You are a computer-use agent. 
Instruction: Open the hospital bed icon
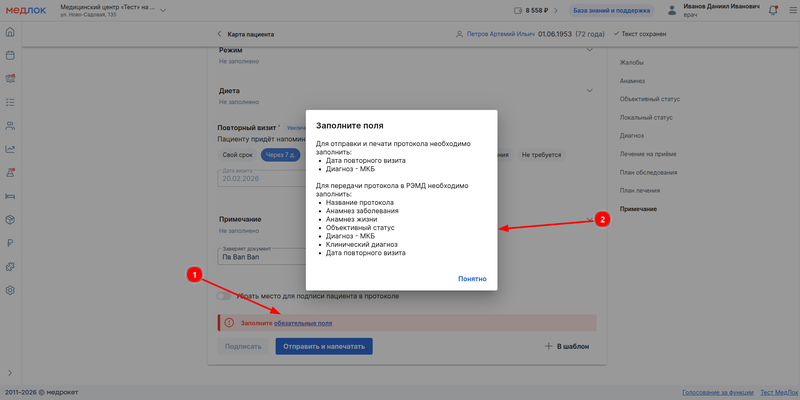point(10,196)
